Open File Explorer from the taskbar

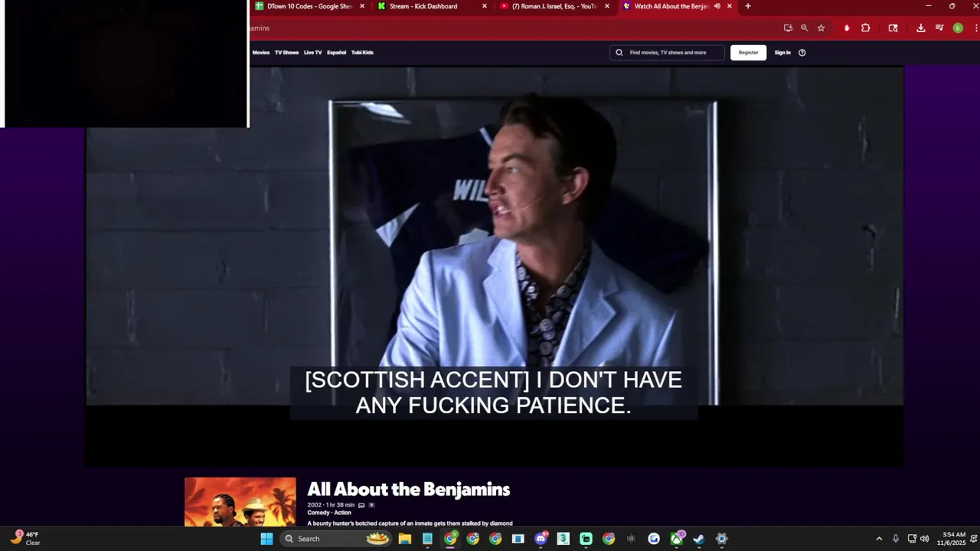405,539
